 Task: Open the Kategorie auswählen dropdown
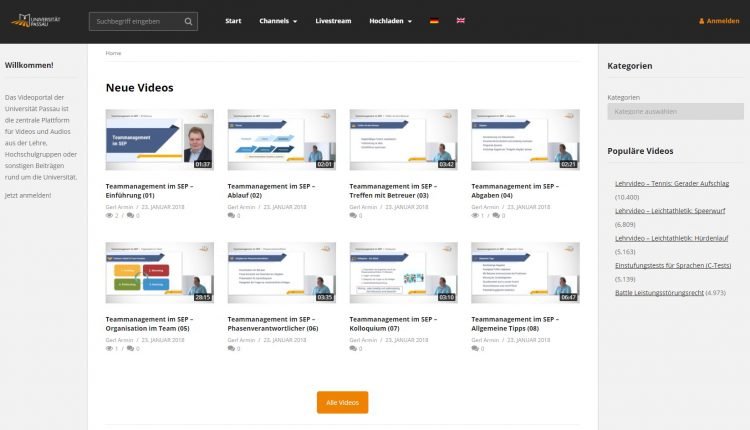675,112
